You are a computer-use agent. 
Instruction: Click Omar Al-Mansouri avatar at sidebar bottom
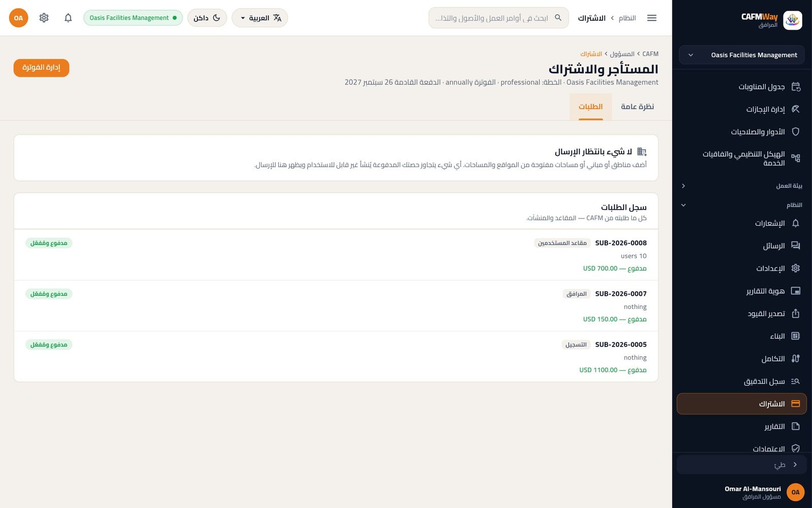(x=795, y=492)
